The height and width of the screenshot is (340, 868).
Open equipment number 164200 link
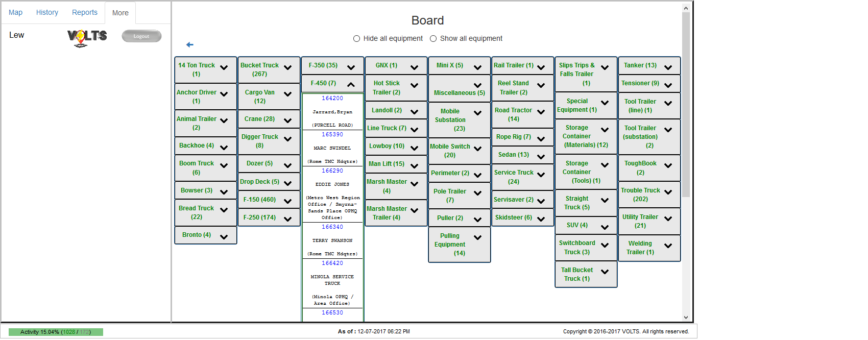[332, 98]
